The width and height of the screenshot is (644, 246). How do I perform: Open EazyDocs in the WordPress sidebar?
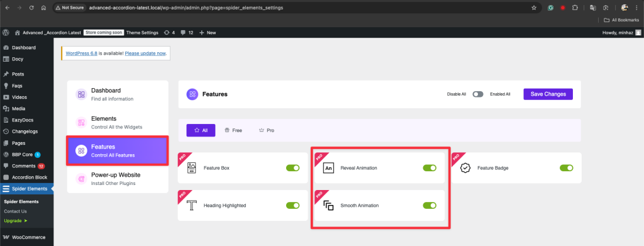click(x=26, y=120)
